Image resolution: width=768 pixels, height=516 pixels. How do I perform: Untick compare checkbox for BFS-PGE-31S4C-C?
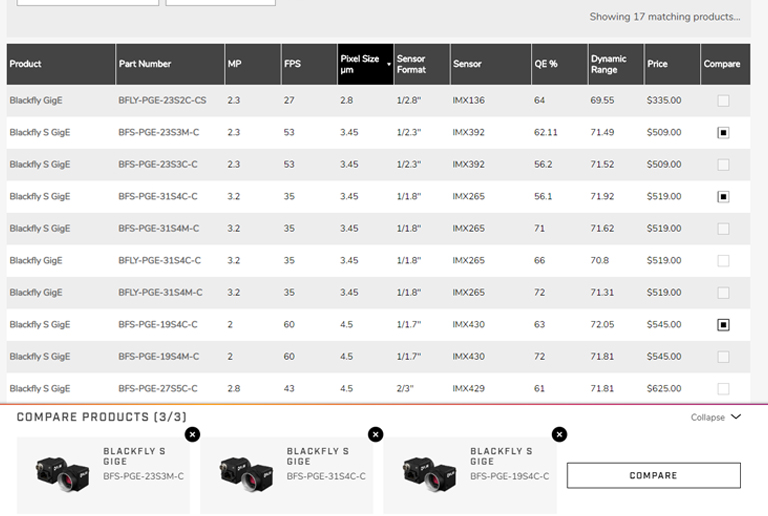(x=723, y=197)
